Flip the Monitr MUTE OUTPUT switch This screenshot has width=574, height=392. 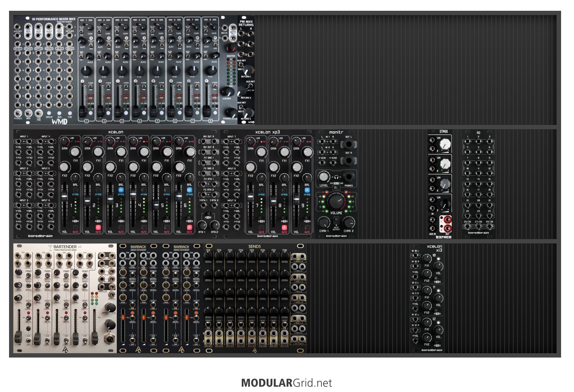(336, 221)
